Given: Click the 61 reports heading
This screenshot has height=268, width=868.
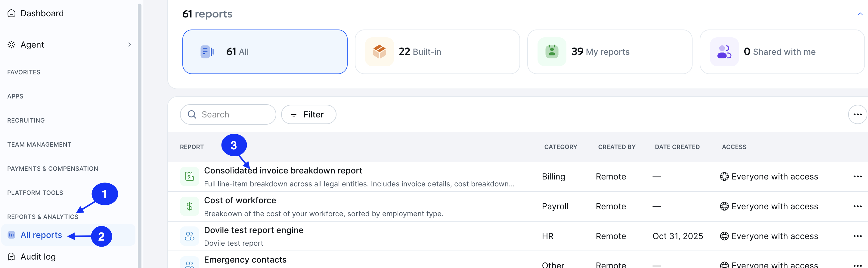Looking at the screenshot, I should pos(207,14).
